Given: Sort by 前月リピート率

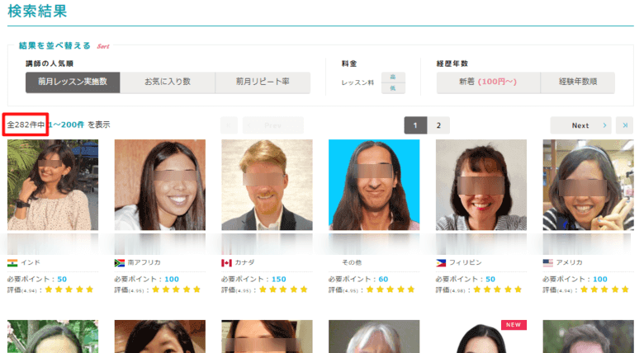Looking at the screenshot, I should coord(263,82).
